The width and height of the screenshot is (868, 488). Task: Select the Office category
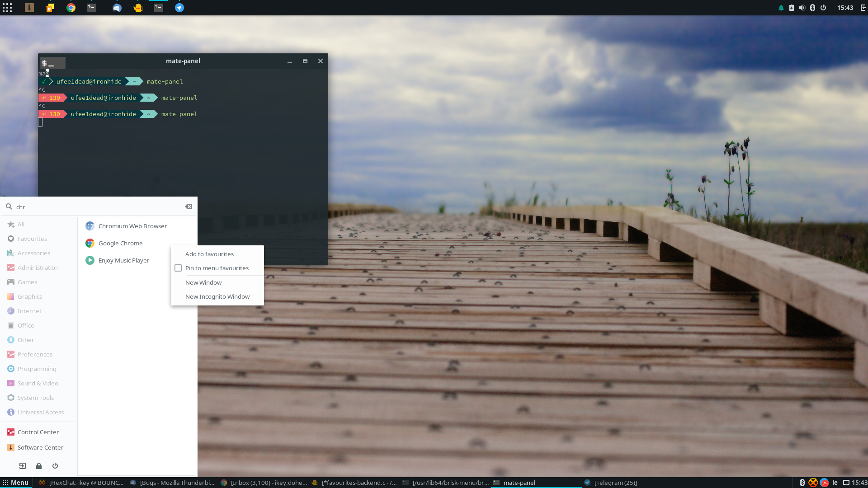coord(40,325)
